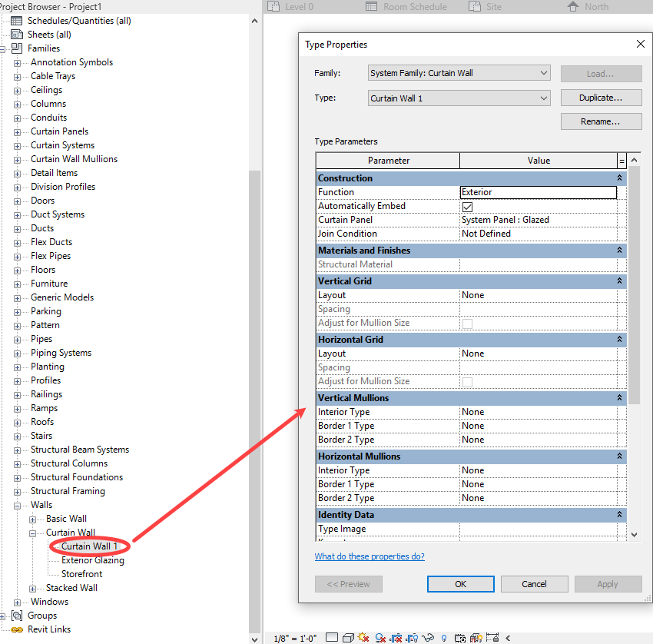653x644 pixels.
Task: Expand the Doors family node
Action: coord(17,201)
